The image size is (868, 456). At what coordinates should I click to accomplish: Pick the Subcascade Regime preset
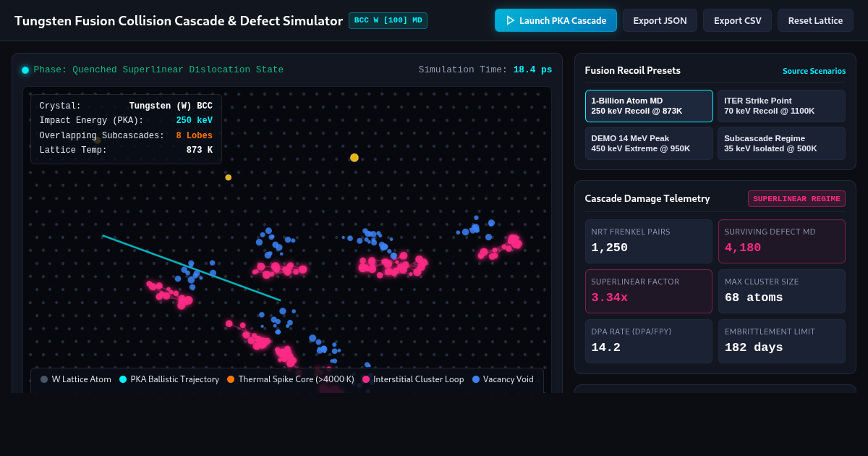[x=781, y=143]
